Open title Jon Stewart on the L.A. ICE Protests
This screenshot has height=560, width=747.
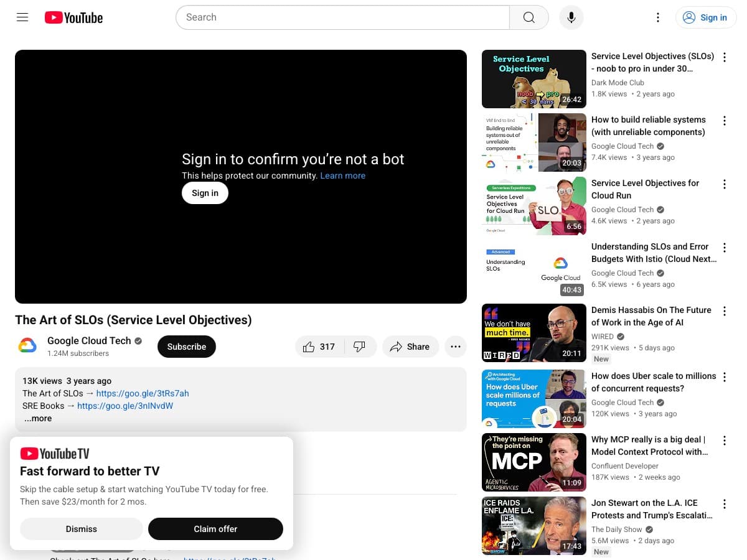click(652, 509)
